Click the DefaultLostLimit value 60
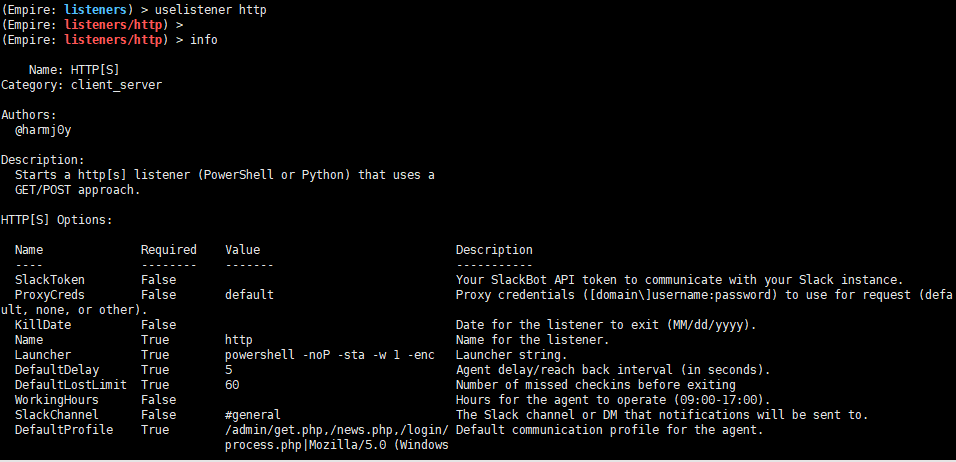 (232, 385)
